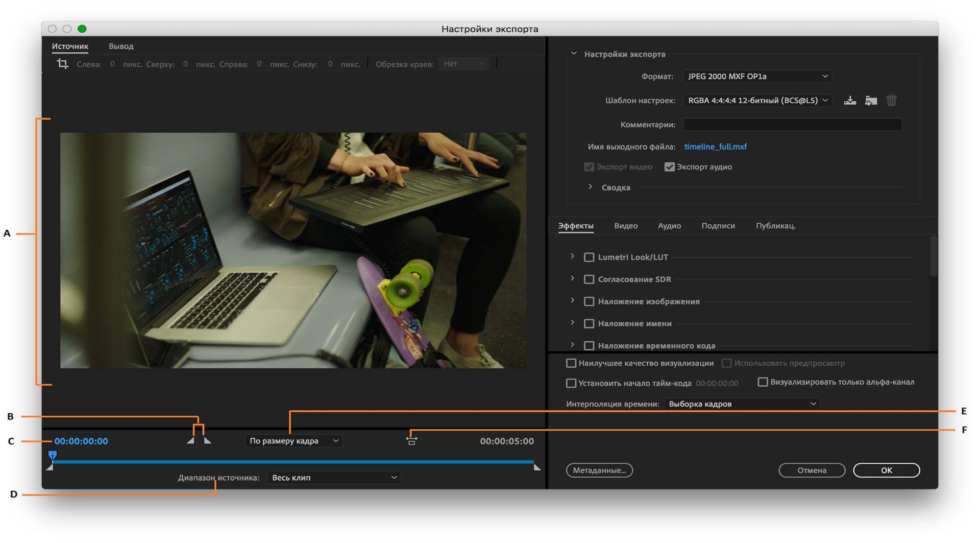980x543 pixels.
Task: Click the delete preset trash icon
Action: pyautogui.click(x=891, y=101)
